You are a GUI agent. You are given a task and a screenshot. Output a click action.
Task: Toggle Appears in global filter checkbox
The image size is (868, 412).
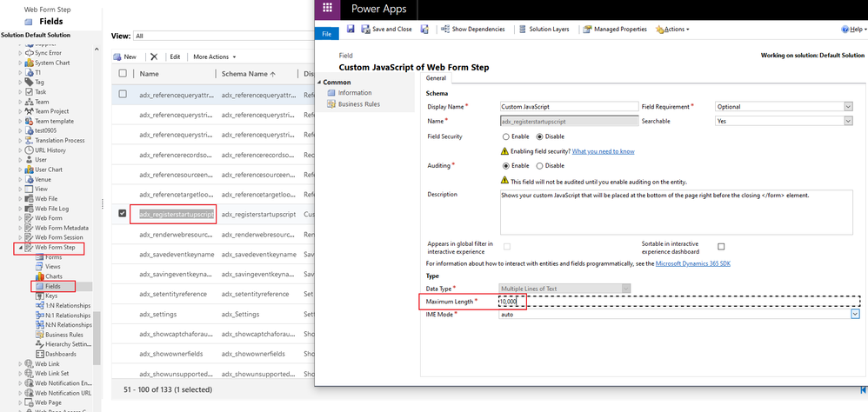[507, 246]
